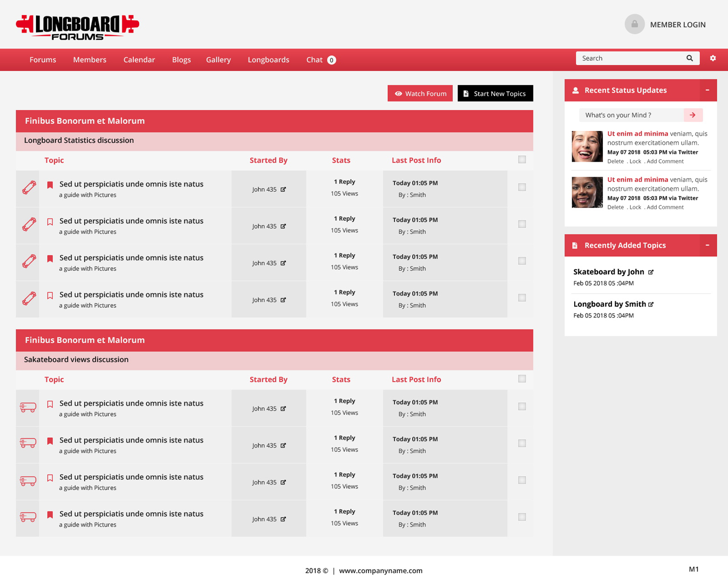Toggle bookmark on second Sakateboard views topic
Image resolution: width=728 pixels, height=579 pixels.
tap(50, 441)
